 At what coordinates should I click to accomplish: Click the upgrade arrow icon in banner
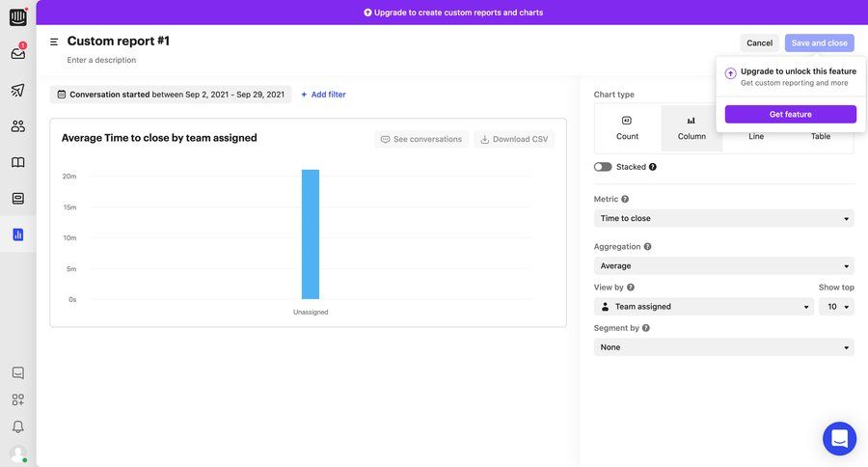(x=367, y=13)
